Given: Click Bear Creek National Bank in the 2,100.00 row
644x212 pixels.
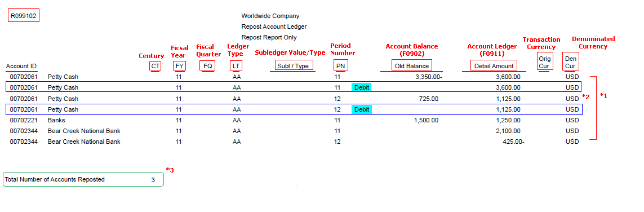Looking at the screenshot, I should point(84,131).
